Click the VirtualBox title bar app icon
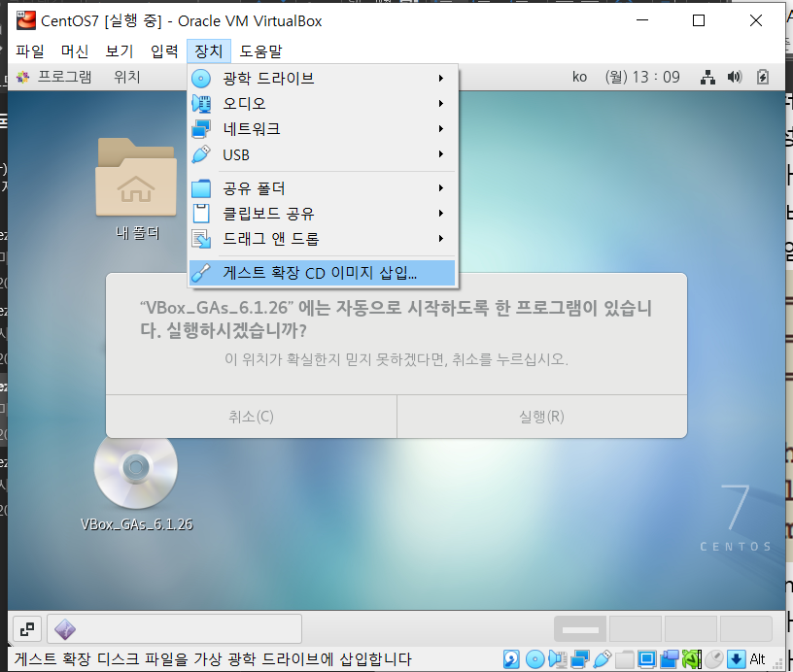This screenshot has width=793, height=672. pos(25,20)
